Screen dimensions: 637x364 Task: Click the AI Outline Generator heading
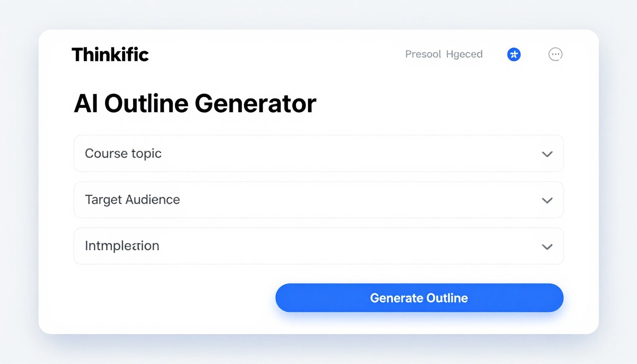pyautogui.click(x=195, y=103)
